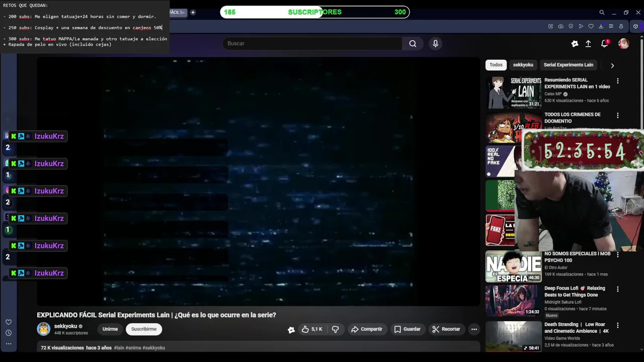Show more category chips with right chevron

click(x=612, y=65)
